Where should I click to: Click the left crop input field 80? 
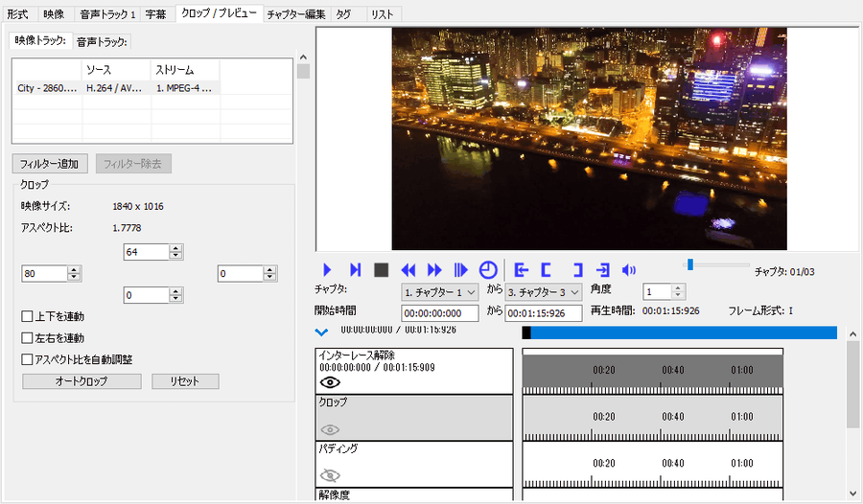click(44, 273)
